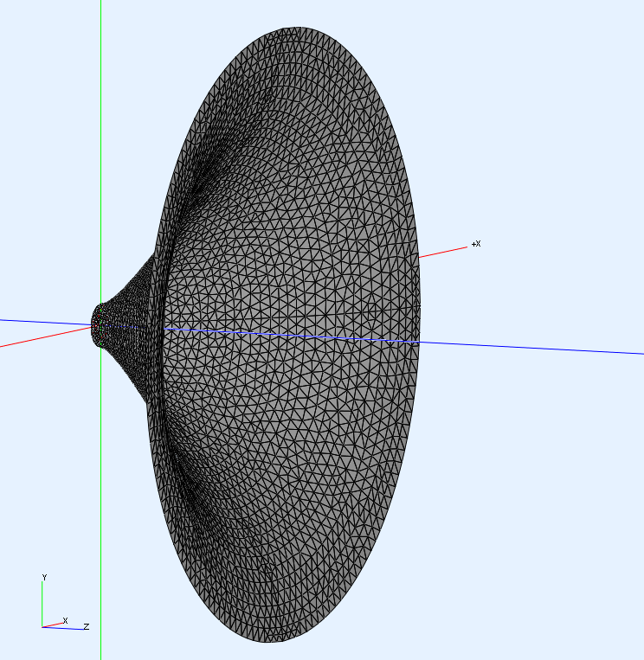The width and height of the screenshot is (644, 660).
Task: Click the +X axis label
Action: [x=476, y=244]
